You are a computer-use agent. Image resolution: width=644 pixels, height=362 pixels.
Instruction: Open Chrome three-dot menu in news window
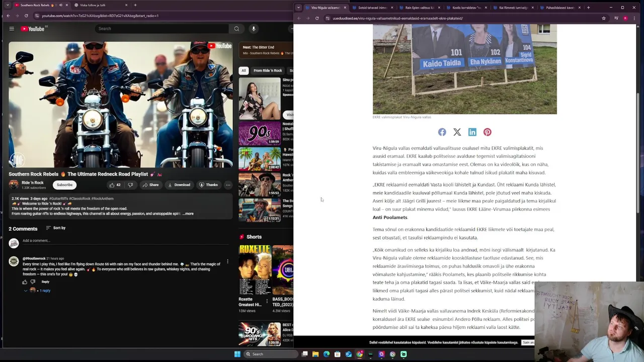634,18
